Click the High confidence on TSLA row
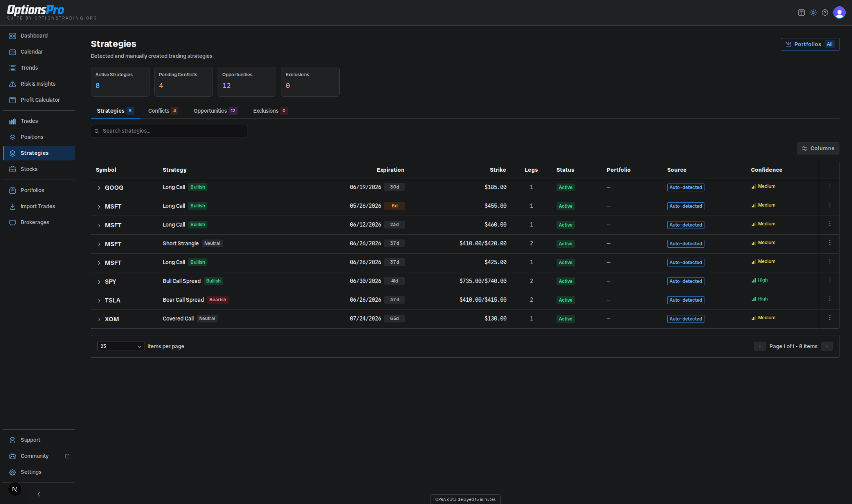 point(760,299)
